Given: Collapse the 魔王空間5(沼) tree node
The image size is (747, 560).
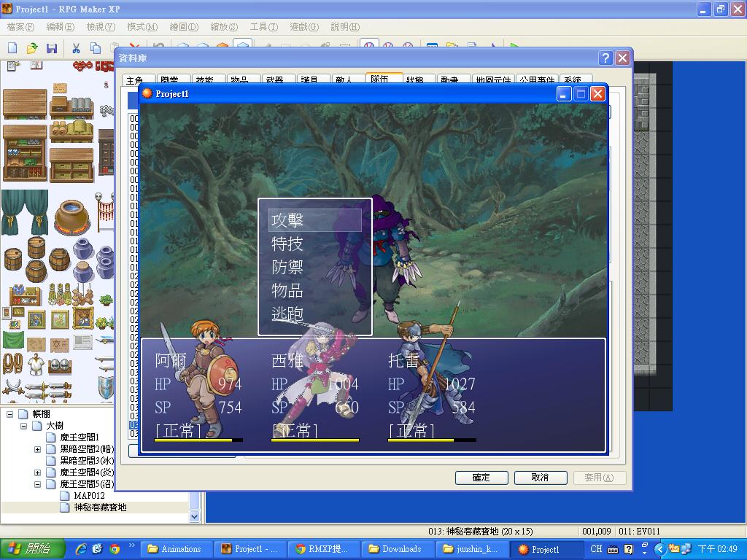Looking at the screenshot, I should [x=37, y=485].
